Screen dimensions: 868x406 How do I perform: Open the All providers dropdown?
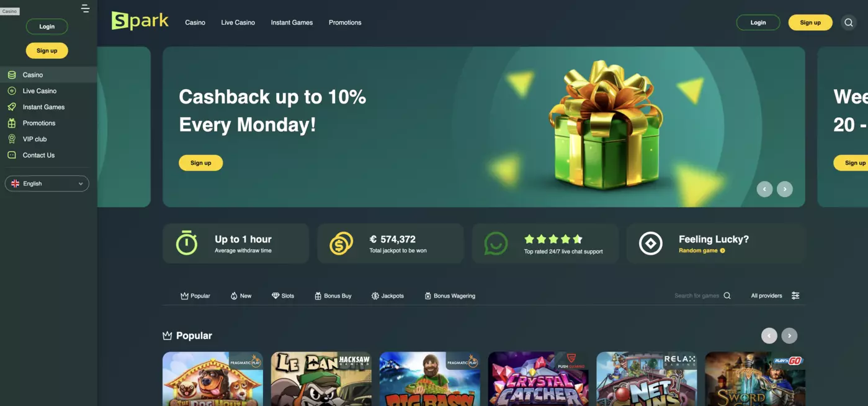click(766, 296)
